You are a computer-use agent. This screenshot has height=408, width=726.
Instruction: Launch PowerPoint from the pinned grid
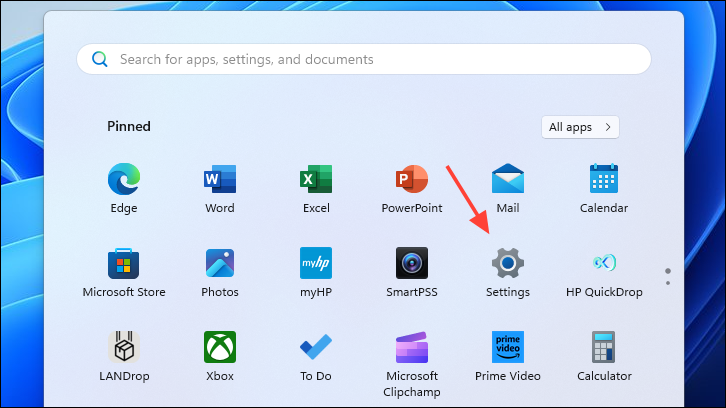point(412,179)
